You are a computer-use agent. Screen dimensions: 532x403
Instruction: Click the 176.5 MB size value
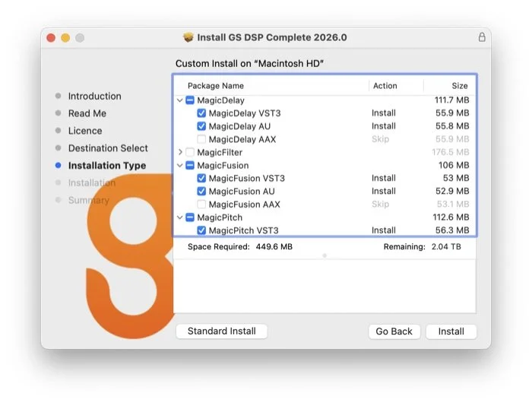pyautogui.click(x=451, y=152)
